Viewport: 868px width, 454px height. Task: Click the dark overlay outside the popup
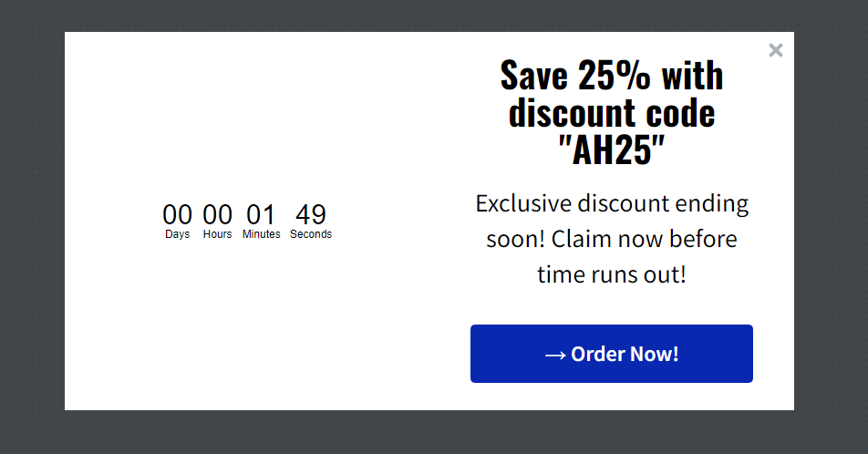(32, 228)
